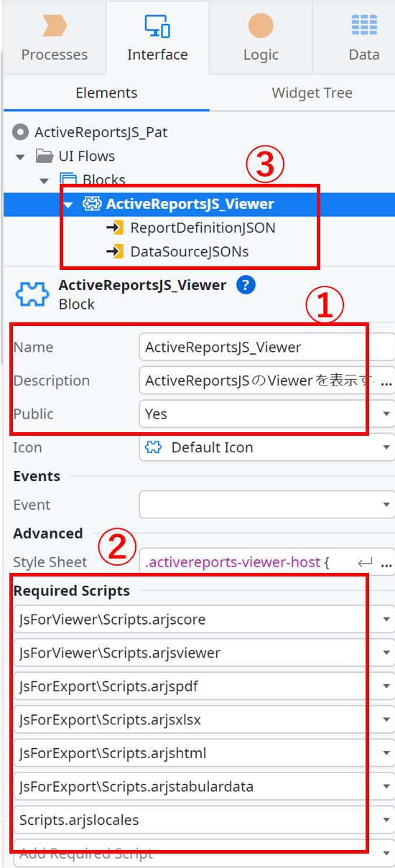
Task: Click the ActiveReportsJS_Pat module root
Action: tap(101, 132)
